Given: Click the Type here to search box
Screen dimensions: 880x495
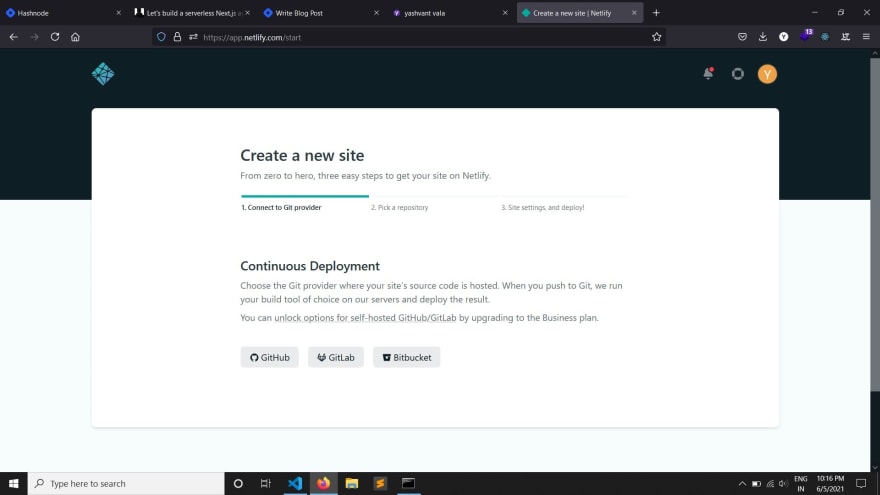Looking at the screenshot, I should [126, 483].
